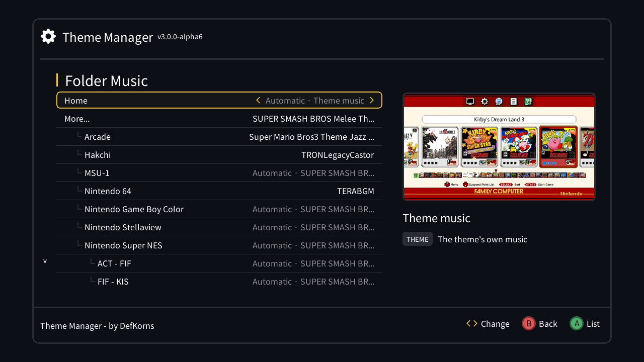Click the Theme Manager gear icon
The height and width of the screenshot is (362, 644).
(x=48, y=36)
